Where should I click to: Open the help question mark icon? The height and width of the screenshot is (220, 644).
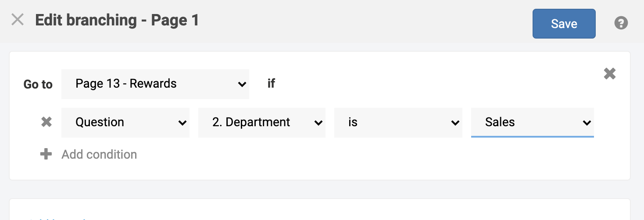click(621, 23)
